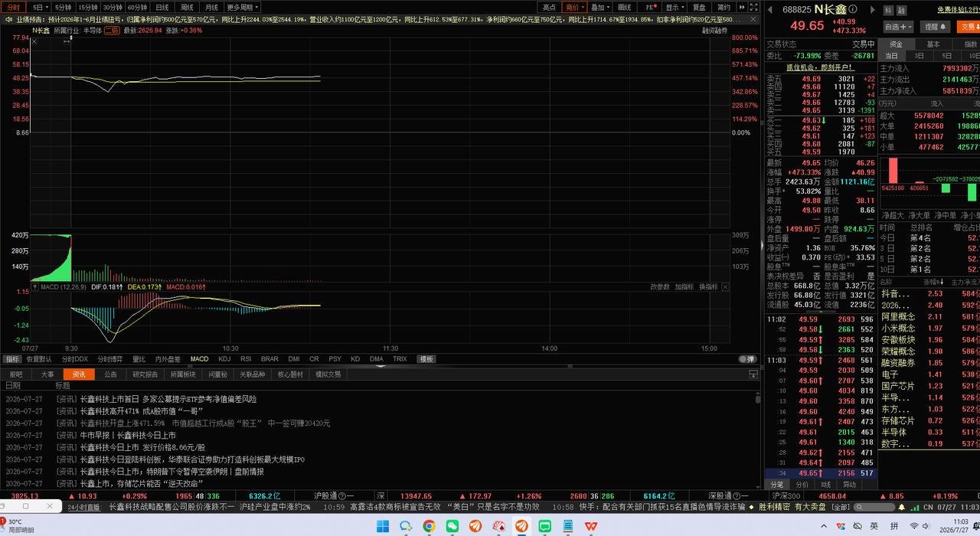Click 指标 indicators button
The width and height of the screenshot is (980, 536).
11,359
